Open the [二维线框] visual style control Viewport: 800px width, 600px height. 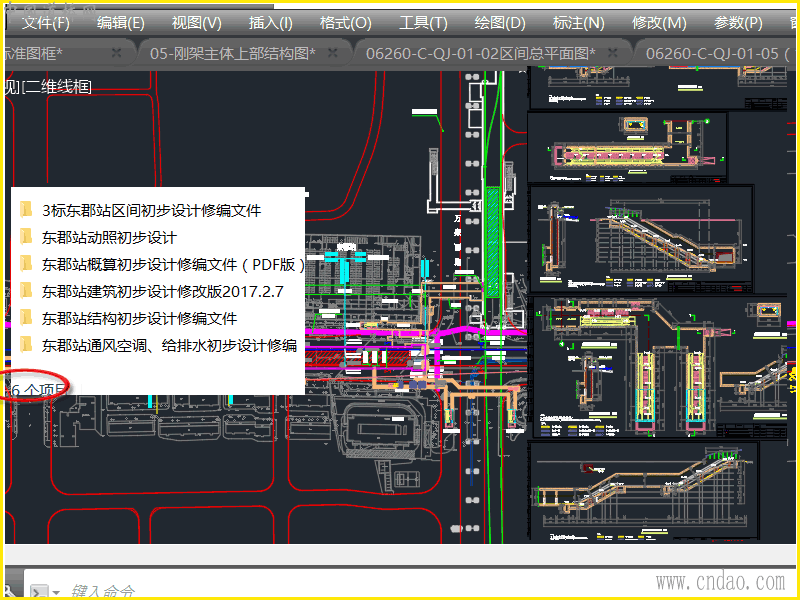click(x=57, y=87)
